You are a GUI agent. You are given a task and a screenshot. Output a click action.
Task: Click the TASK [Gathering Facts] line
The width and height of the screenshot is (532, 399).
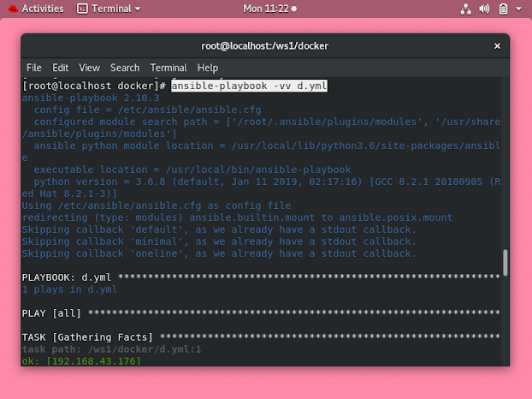click(x=261, y=337)
